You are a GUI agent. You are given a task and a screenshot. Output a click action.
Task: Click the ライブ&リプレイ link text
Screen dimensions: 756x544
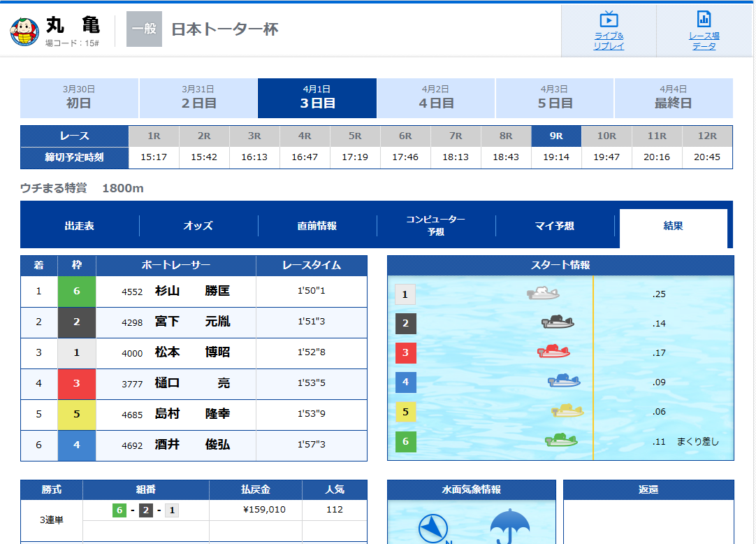tap(609, 41)
